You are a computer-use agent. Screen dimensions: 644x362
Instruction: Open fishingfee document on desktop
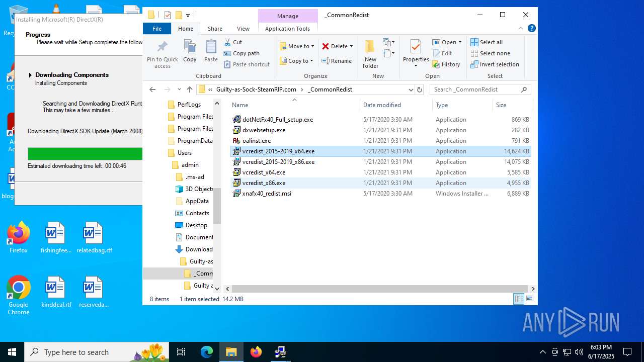56,238
